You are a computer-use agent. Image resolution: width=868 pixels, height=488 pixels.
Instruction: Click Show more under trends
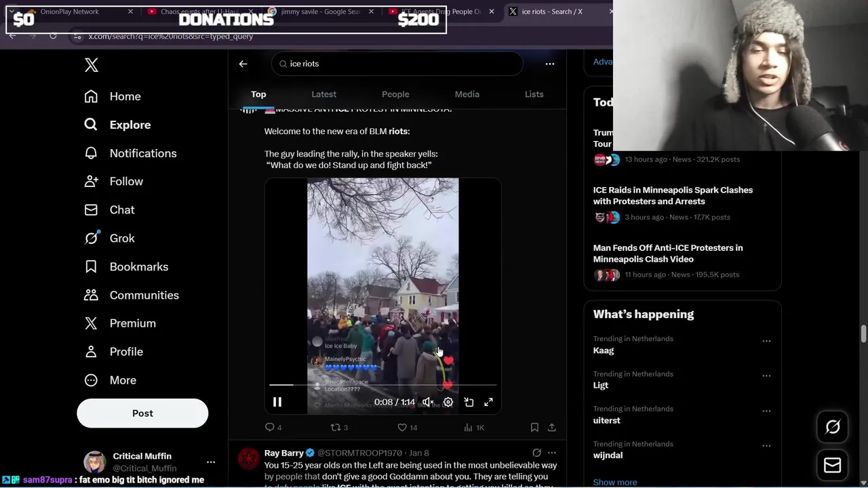point(615,483)
